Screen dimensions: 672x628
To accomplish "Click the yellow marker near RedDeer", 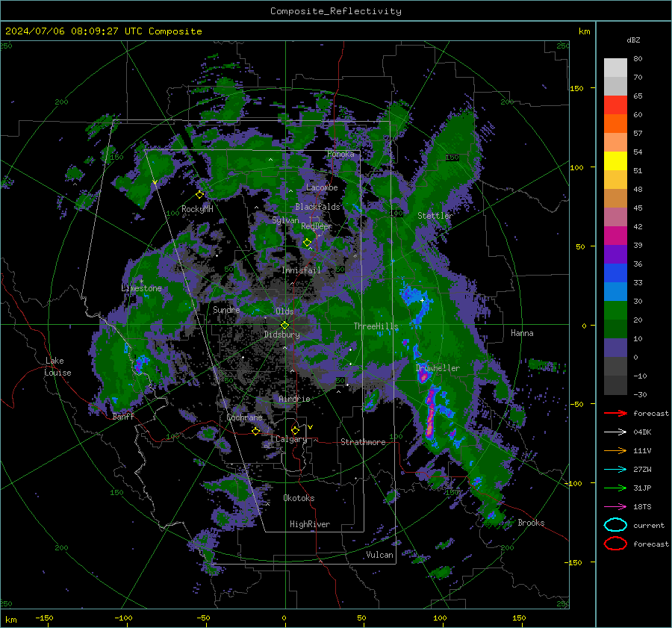I will click(307, 243).
